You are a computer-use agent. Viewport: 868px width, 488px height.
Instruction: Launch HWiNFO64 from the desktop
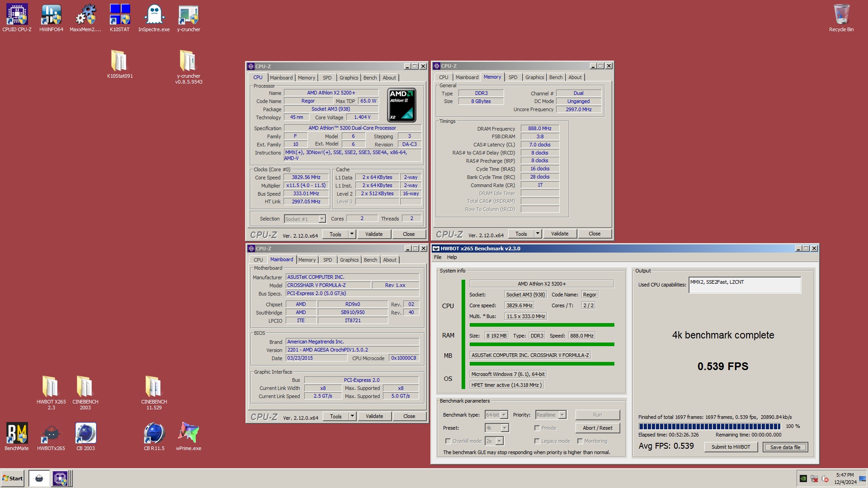[51, 18]
